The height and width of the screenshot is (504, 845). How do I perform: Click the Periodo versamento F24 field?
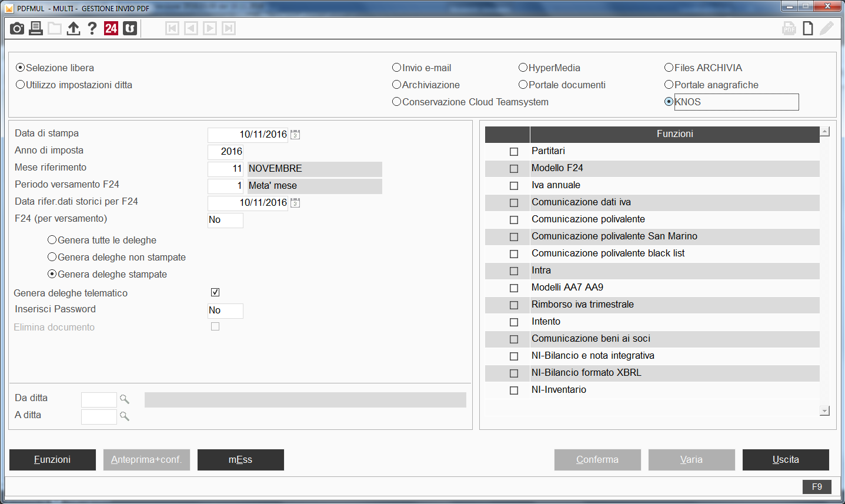tap(225, 186)
